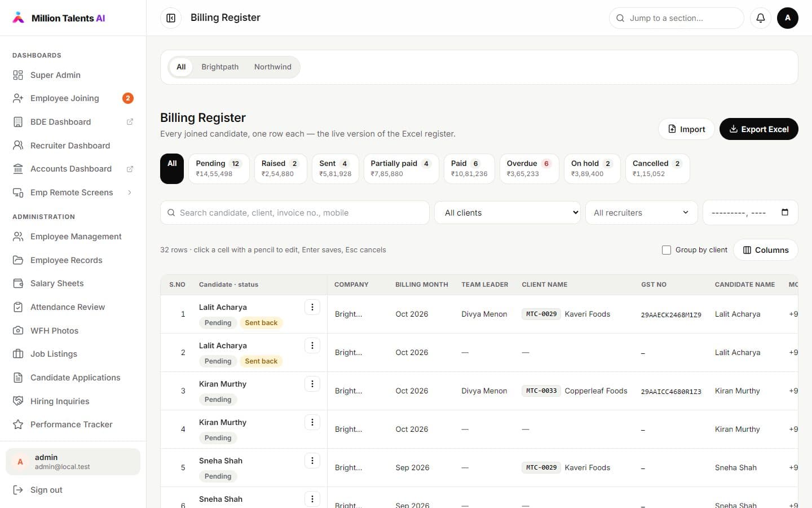Click MTC-0029 client code in row 1
This screenshot has height=508, width=812.
(541, 314)
